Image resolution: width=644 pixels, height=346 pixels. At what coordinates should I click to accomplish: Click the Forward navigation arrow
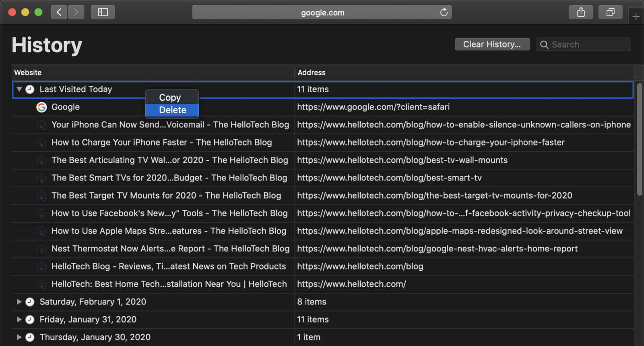pyautogui.click(x=76, y=12)
